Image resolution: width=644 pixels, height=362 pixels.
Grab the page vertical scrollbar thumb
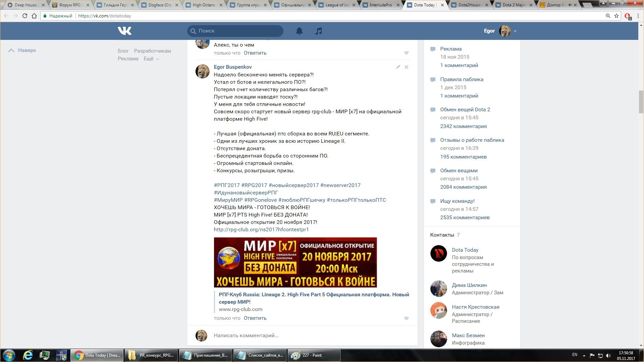tap(641, 102)
